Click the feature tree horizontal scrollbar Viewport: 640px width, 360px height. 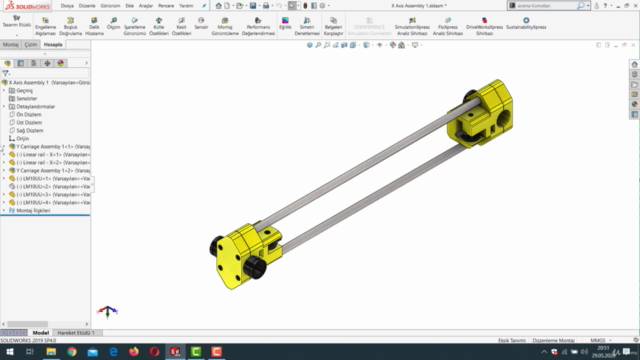point(27,324)
